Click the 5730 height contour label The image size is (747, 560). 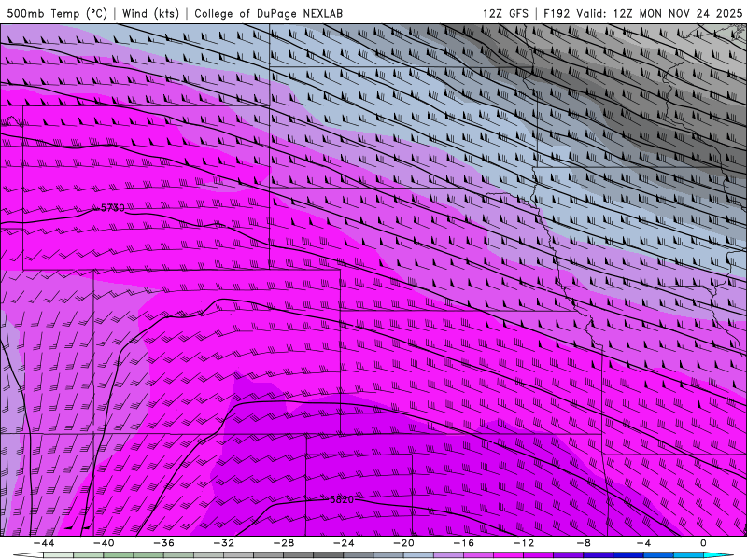click(x=112, y=208)
